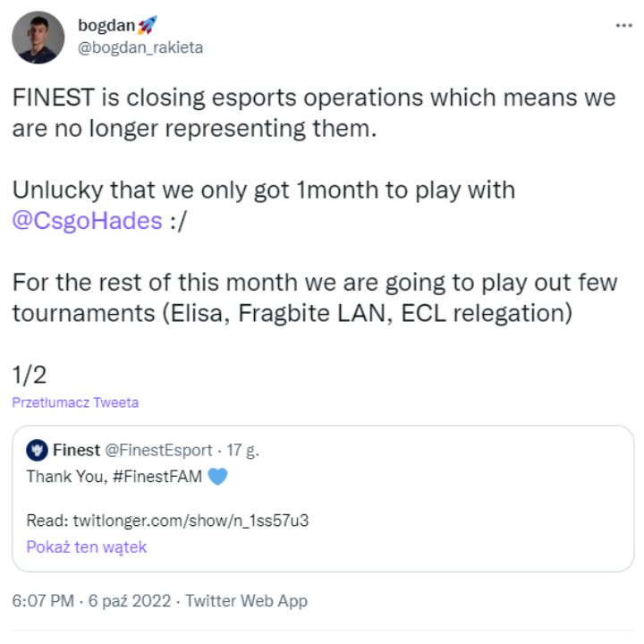The height and width of the screenshot is (644, 644).
Task: Click the blue heart emoji
Action: coord(217,477)
